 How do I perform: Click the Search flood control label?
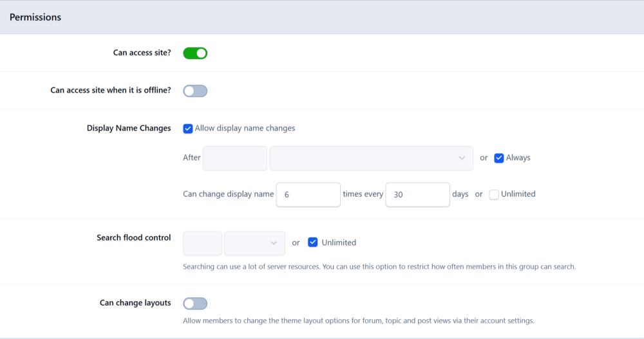133,237
